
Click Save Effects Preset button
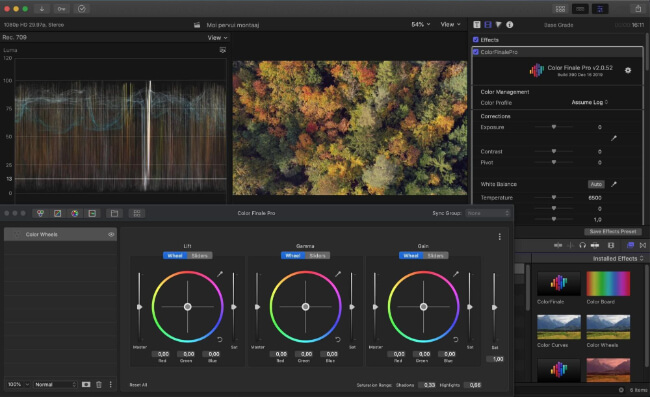click(x=613, y=232)
